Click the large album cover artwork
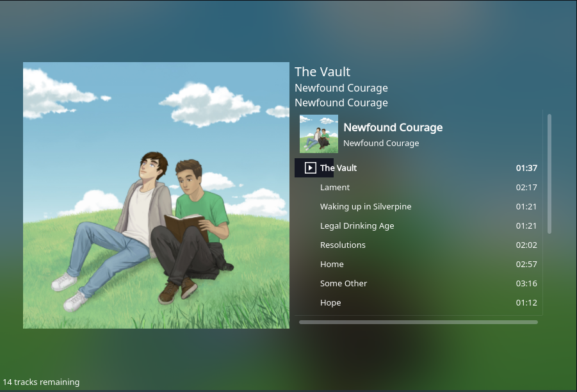 pos(156,195)
